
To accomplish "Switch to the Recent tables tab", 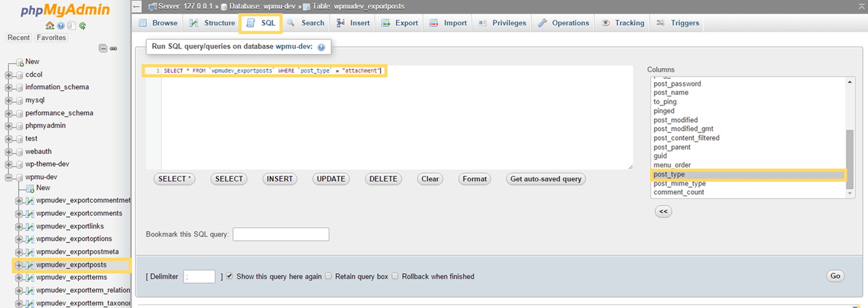I will point(18,38).
